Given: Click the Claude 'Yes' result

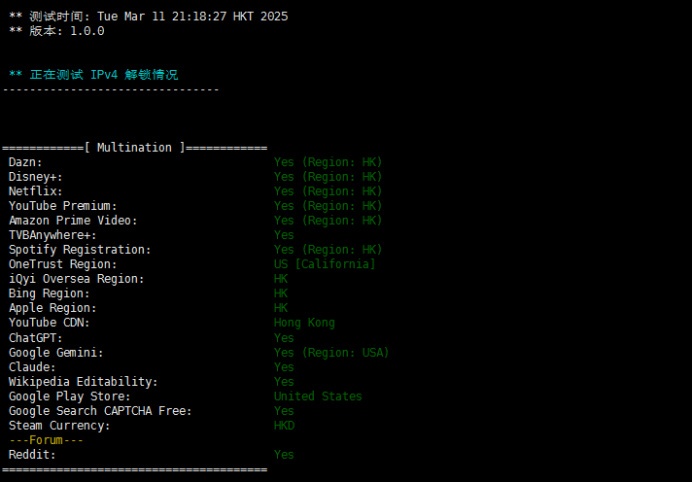Looking at the screenshot, I should (284, 367).
